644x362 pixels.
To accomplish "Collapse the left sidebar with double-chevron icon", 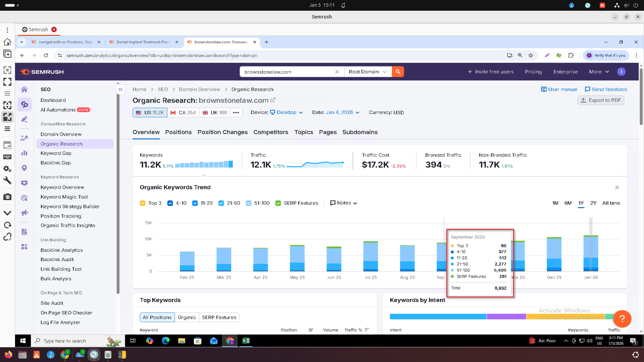I will 121,89.
